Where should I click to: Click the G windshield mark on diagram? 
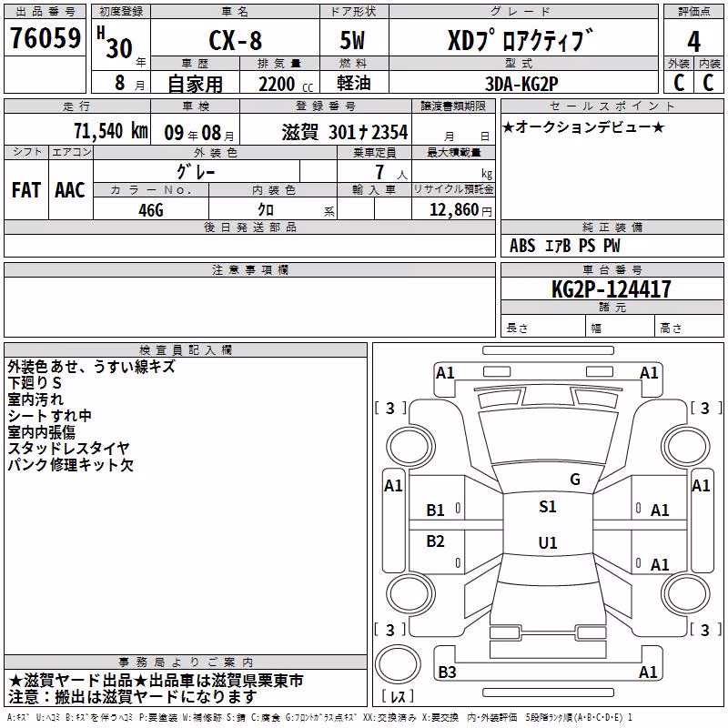click(x=575, y=480)
